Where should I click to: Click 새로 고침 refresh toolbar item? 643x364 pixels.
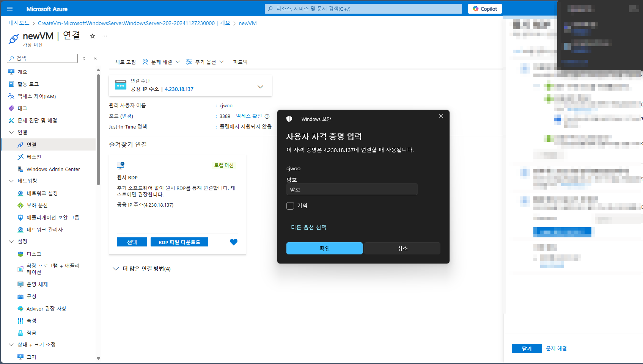126,62
